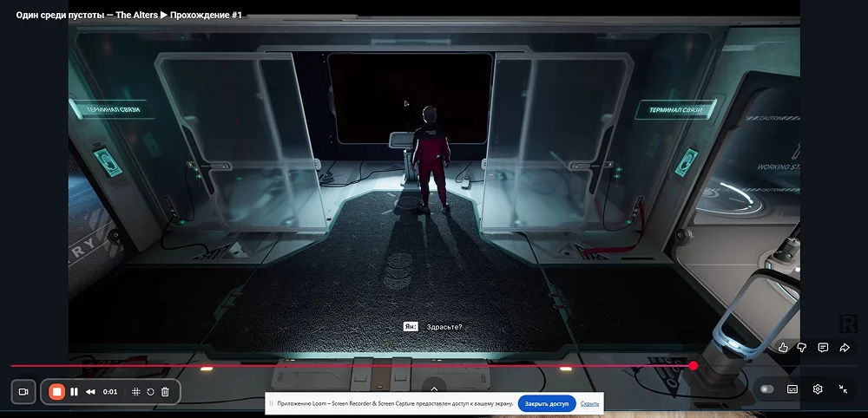Stop the Loom recording
This screenshot has width=868, height=418.
(x=56, y=392)
